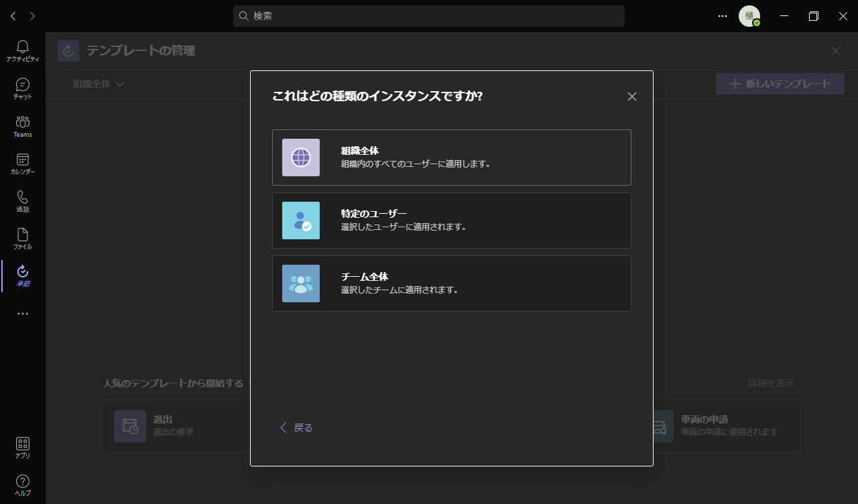858x504 pixels.
Task: Open チャット in the sidebar
Action: [x=23, y=88]
